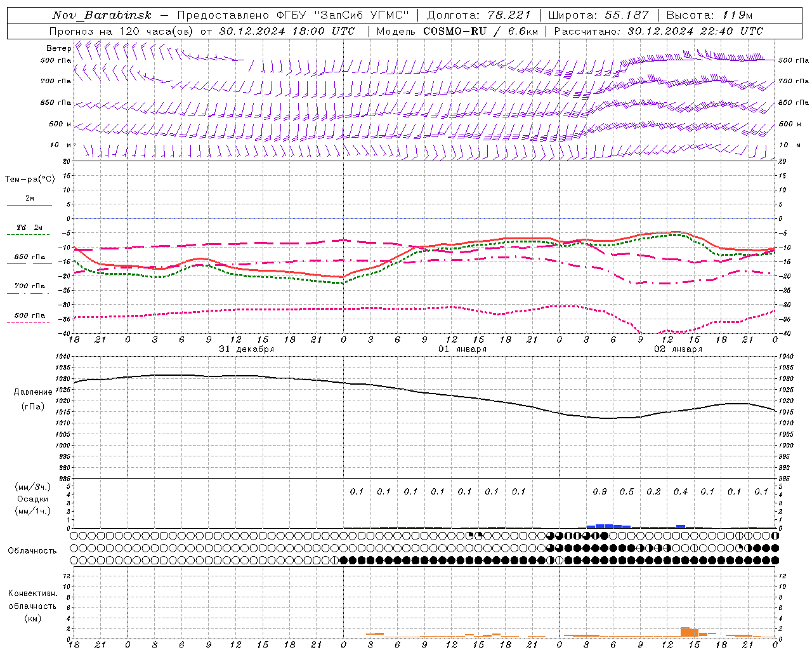Click the station title 'Nov_Barabinsk'
The width and height of the screenshot is (812, 650).
pyautogui.click(x=101, y=15)
